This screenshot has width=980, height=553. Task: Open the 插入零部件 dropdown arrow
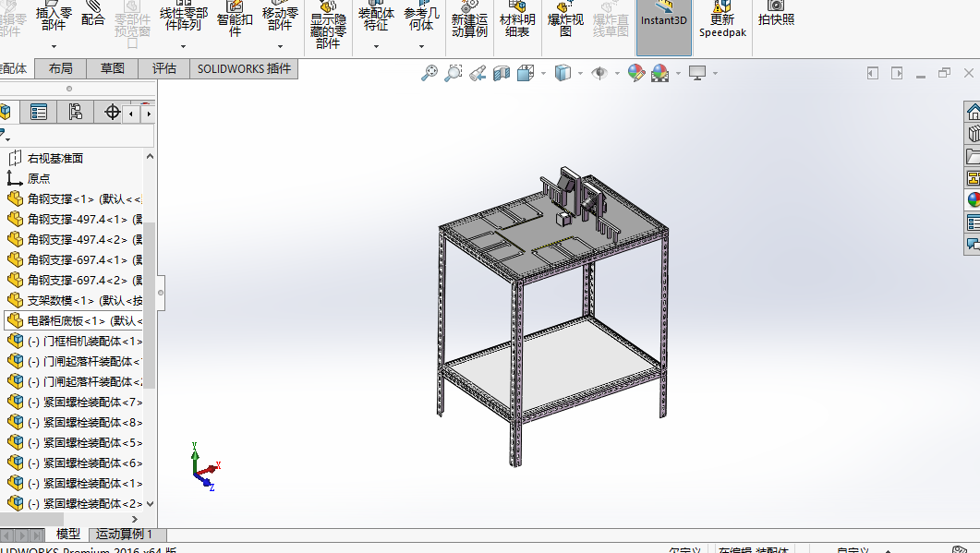(54, 47)
